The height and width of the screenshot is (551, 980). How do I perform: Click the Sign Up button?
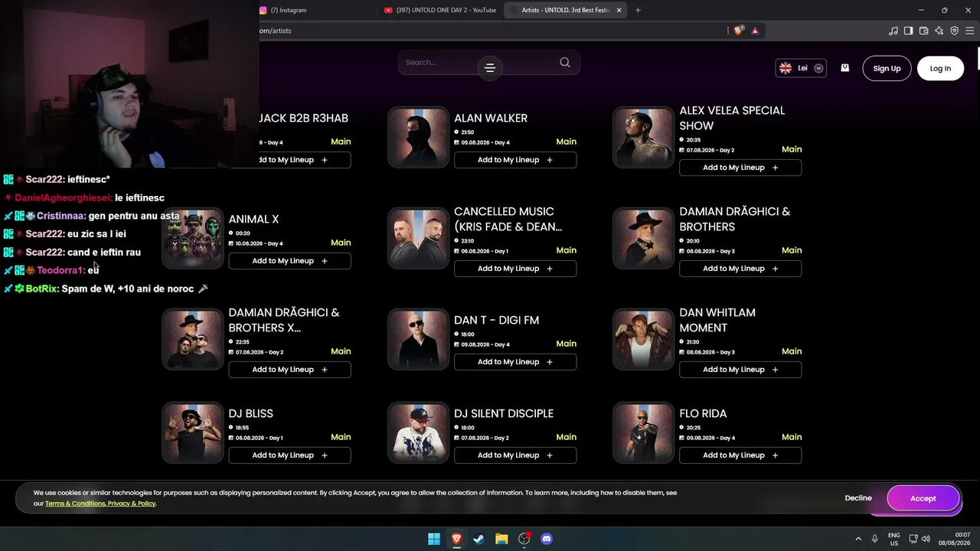(887, 68)
